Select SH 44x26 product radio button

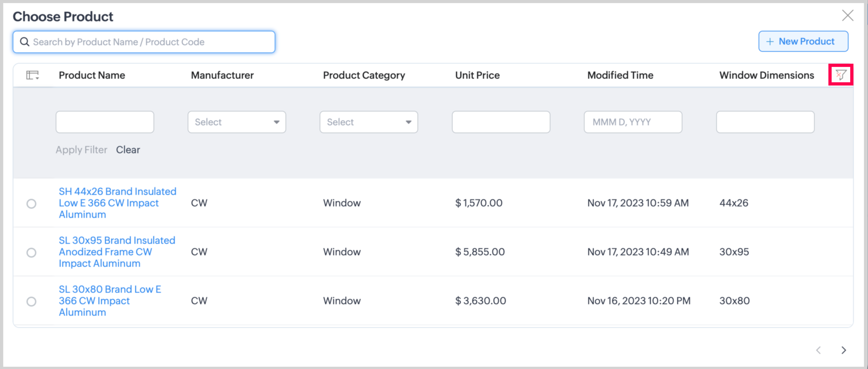(31, 204)
